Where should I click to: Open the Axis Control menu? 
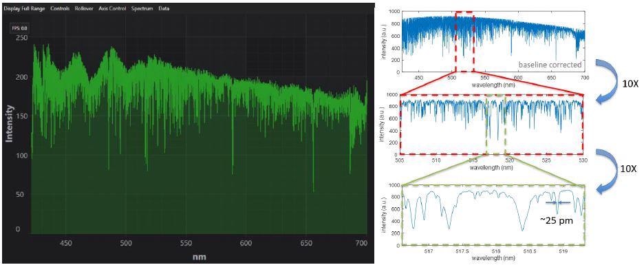pos(112,8)
